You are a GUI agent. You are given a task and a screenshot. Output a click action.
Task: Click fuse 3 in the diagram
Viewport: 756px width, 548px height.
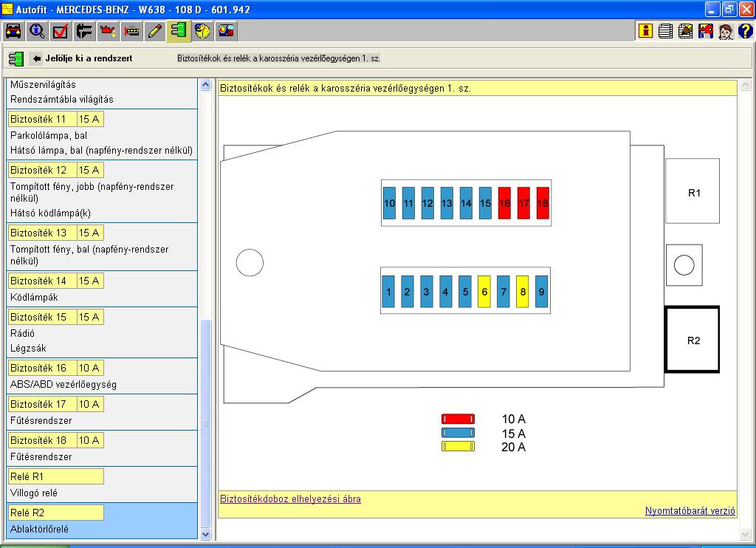[426, 292]
